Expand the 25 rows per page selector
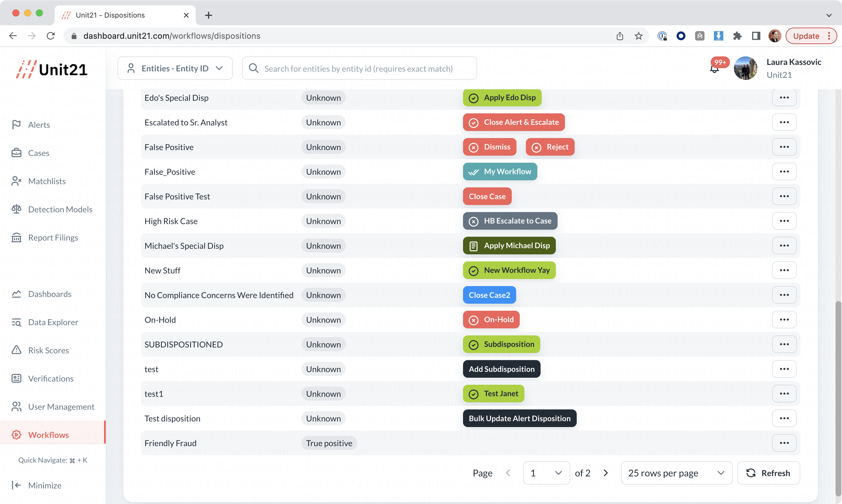 point(676,473)
